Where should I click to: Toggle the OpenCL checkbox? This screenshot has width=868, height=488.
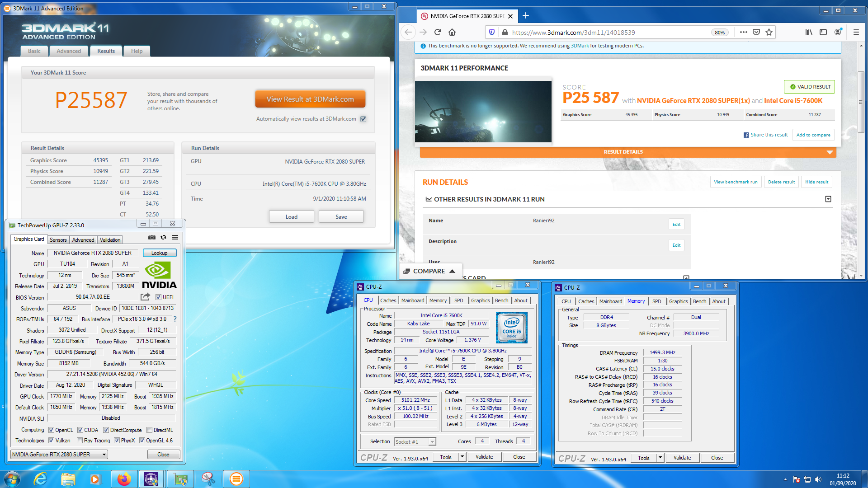[x=51, y=430]
